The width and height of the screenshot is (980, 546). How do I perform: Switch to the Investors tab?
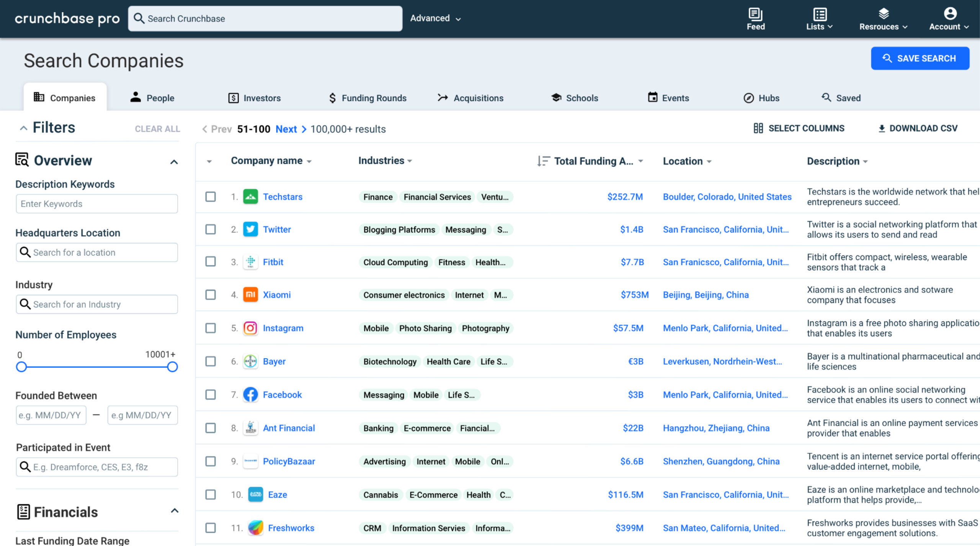coord(261,97)
